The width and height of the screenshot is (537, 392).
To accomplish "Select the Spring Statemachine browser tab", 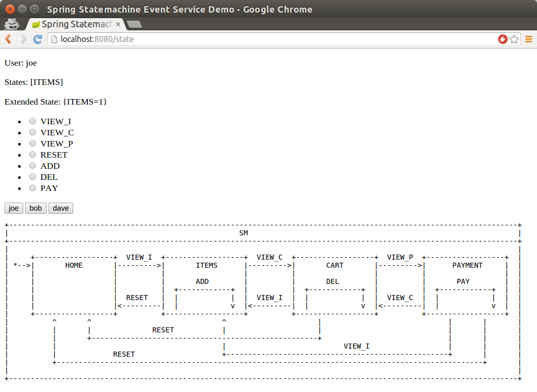I will 75,24.
